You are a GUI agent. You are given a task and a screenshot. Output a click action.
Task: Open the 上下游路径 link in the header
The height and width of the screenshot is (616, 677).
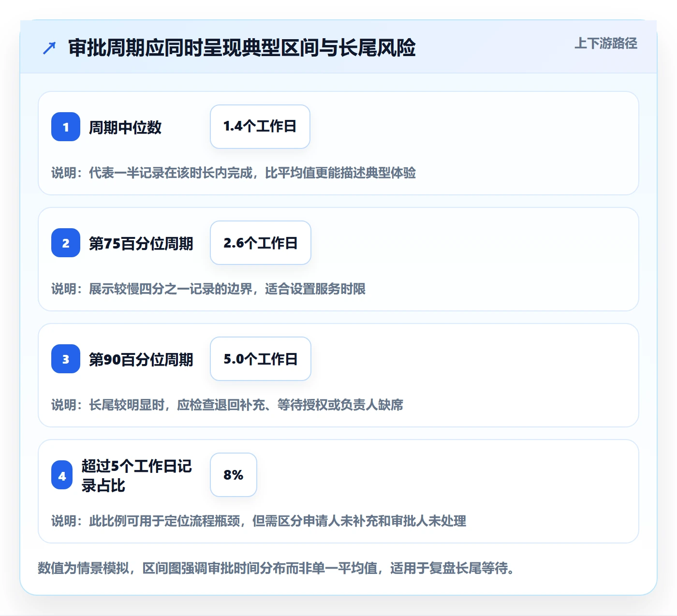(605, 43)
